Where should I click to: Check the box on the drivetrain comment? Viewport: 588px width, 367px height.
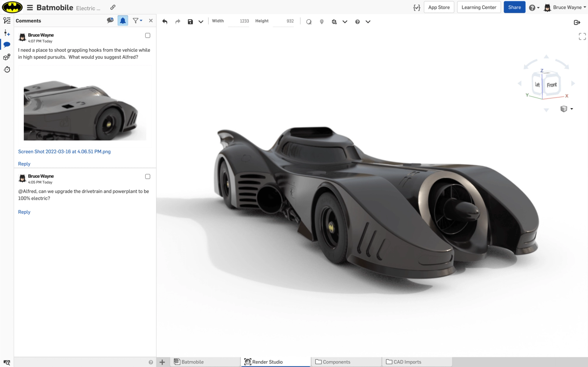(x=148, y=177)
